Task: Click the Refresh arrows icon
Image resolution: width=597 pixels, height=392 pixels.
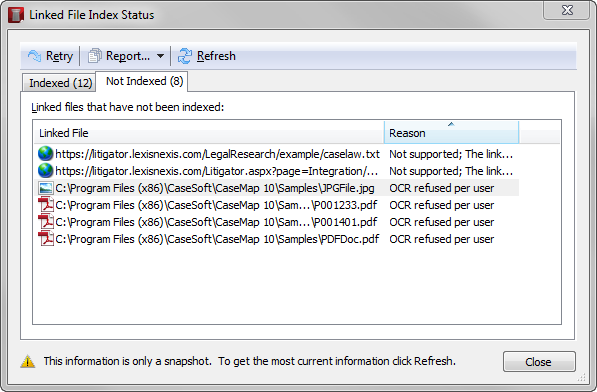Action: [185, 56]
